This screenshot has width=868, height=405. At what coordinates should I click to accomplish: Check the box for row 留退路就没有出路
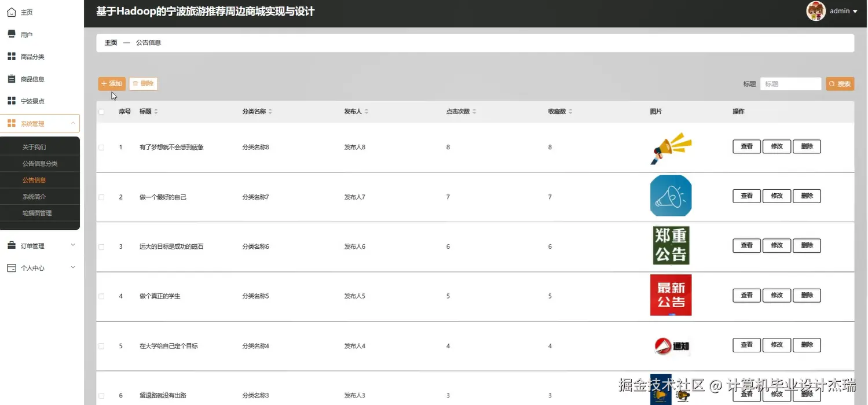[x=101, y=396]
